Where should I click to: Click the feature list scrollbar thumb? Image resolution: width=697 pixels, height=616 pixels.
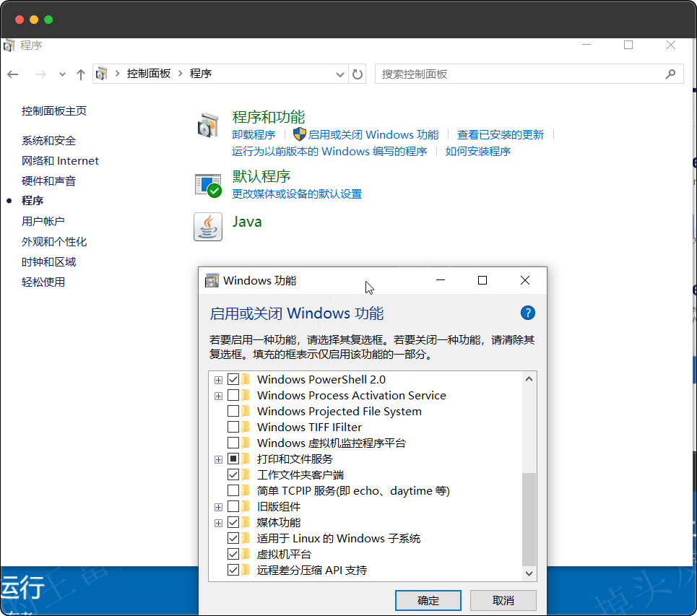[529, 519]
